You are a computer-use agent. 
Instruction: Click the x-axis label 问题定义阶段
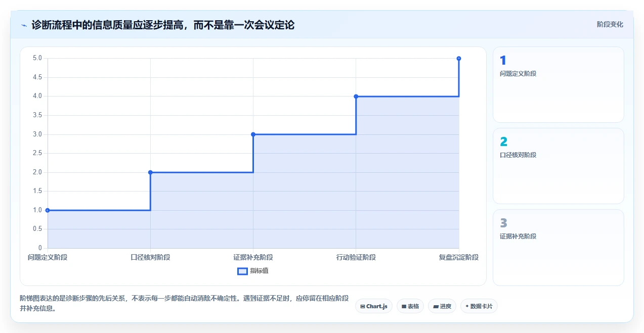pyautogui.click(x=48, y=257)
